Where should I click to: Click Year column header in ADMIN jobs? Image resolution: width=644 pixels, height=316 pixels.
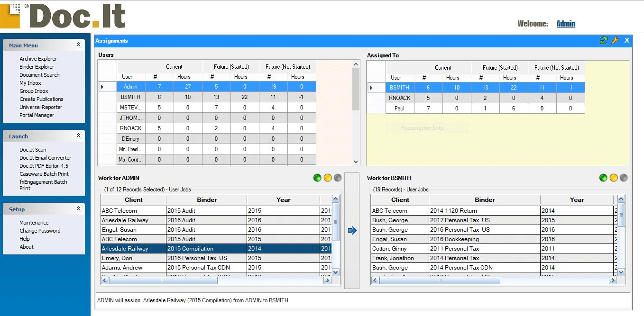tap(284, 200)
